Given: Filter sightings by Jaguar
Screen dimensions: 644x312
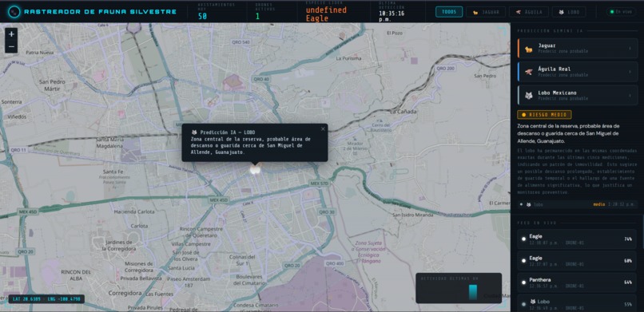Looking at the screenshot, I should (x=486, y=12).
